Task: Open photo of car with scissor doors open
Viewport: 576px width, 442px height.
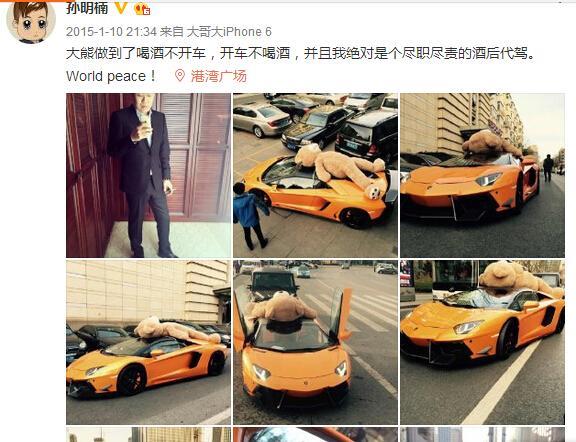Action: point(316,342)
